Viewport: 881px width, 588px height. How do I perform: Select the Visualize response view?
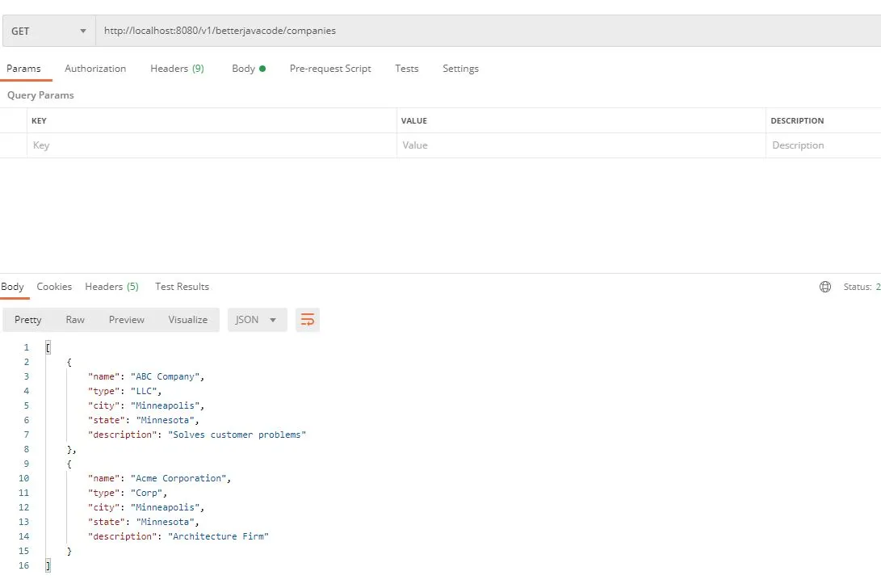(x=188, y=320)
